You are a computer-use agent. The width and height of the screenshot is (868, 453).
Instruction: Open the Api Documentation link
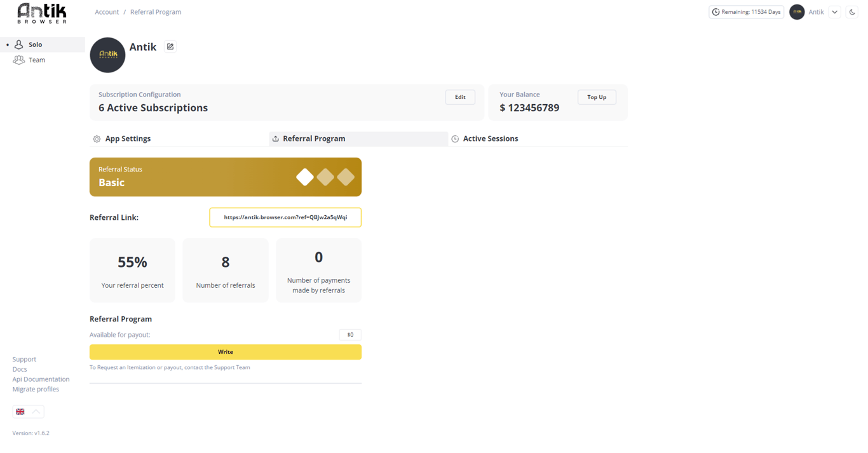(x=41, y=379)
